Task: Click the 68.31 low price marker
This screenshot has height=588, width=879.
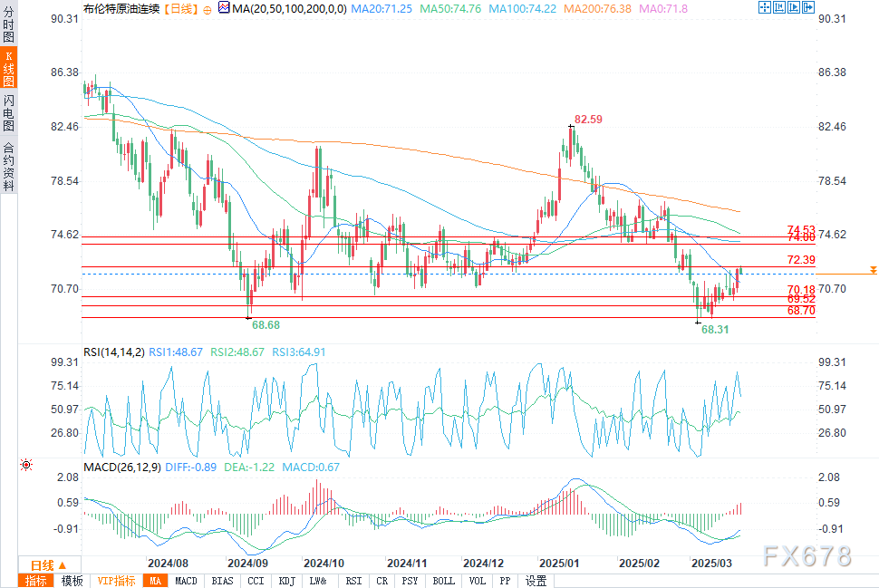Action: (715, 331)
